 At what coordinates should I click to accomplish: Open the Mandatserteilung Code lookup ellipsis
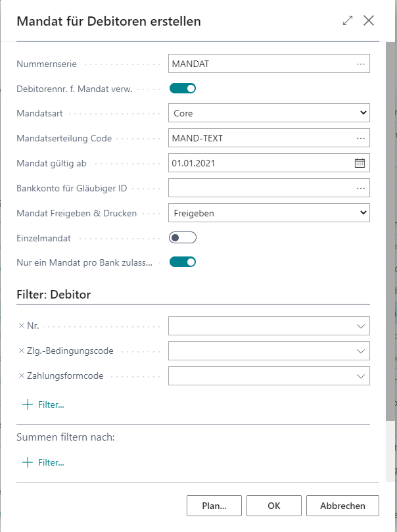point(362,137)
